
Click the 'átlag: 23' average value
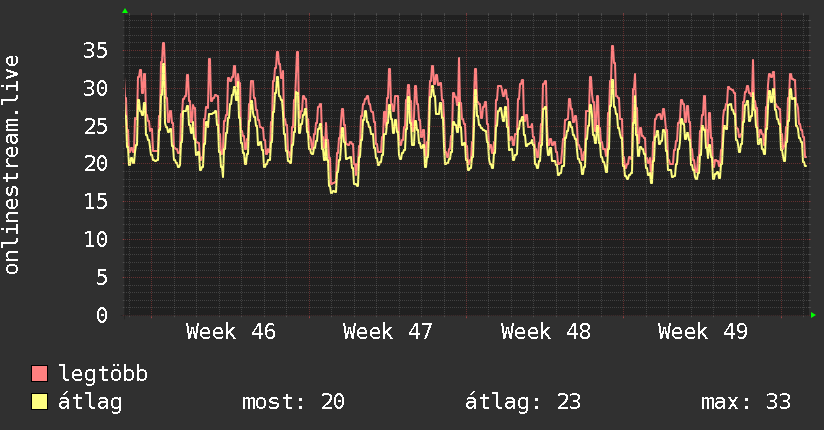click(523, 402)
